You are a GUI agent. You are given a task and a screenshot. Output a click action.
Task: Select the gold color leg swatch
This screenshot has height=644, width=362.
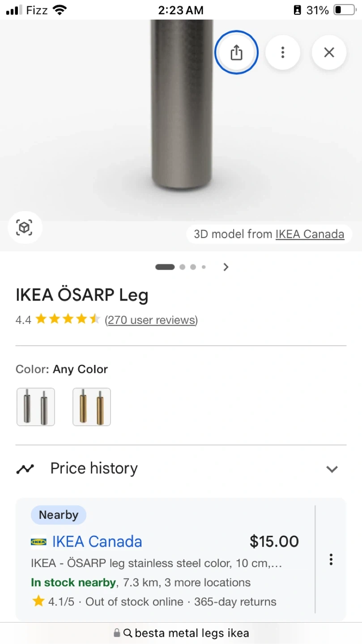(92, 407)
